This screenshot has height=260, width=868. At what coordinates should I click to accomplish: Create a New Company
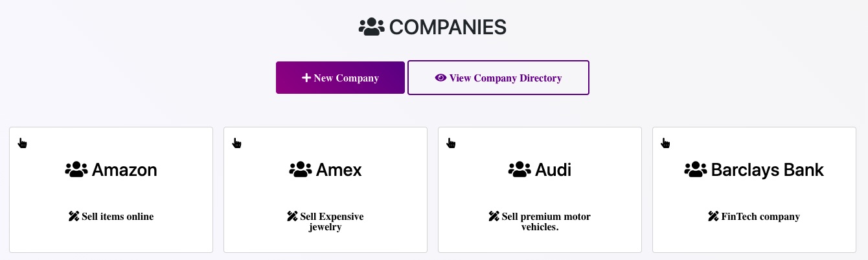(x=341, y=78)
